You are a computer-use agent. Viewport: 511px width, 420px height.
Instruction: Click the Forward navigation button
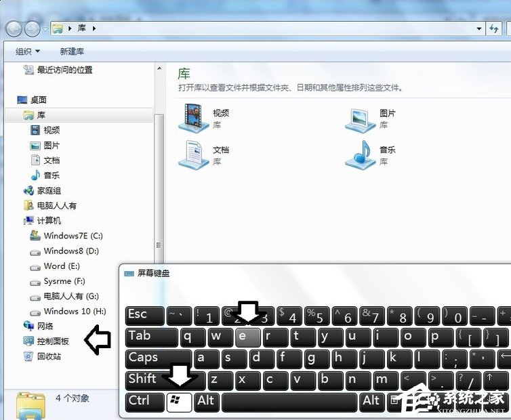click(33, 29)
